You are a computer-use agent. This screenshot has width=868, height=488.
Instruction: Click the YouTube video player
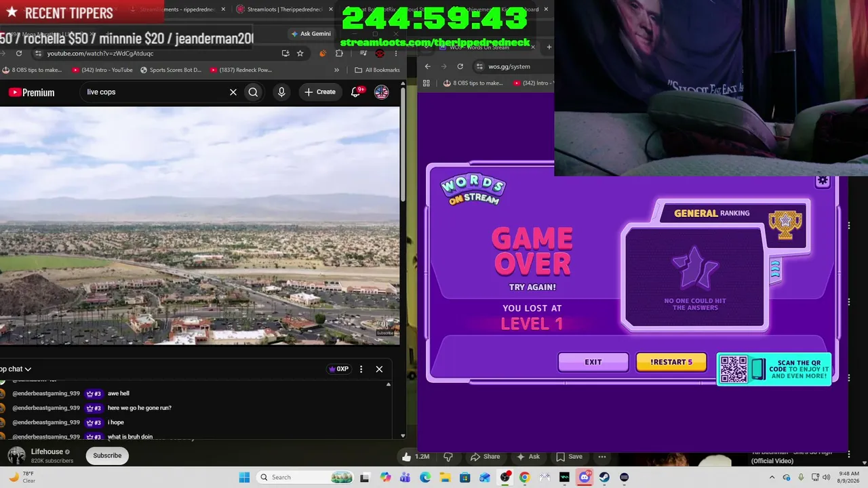click(200, 226)
